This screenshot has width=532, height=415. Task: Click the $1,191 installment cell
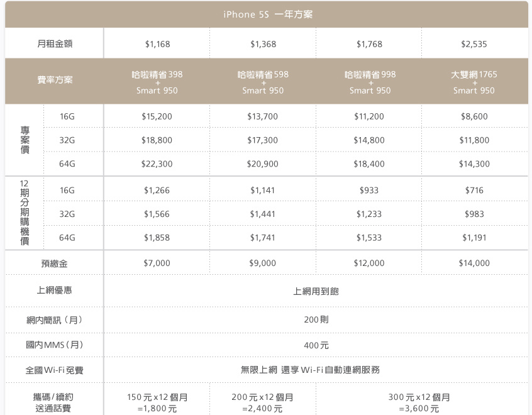474,238
